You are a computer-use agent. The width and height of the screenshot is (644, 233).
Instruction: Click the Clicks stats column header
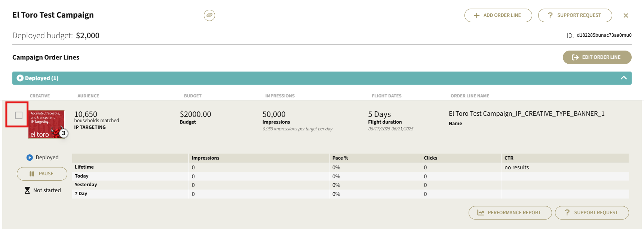coord(430,158)
